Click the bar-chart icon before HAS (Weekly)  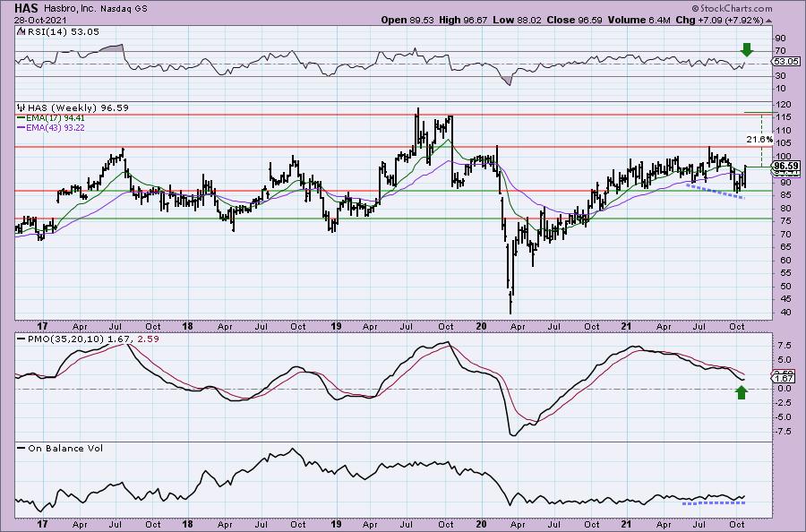pos(21,107)
